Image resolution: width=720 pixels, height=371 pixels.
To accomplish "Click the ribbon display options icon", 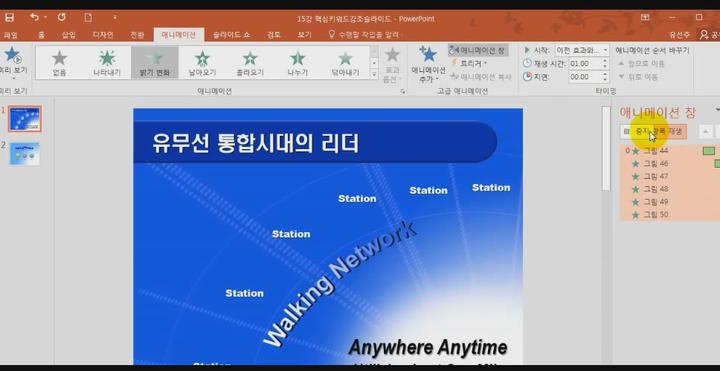I will [x=645, y=17].
